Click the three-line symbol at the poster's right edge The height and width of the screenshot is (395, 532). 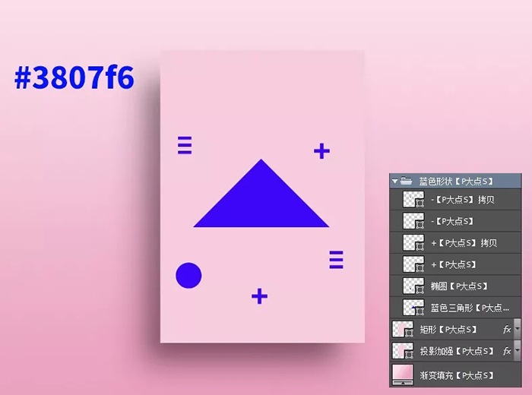tap(336, 260)
